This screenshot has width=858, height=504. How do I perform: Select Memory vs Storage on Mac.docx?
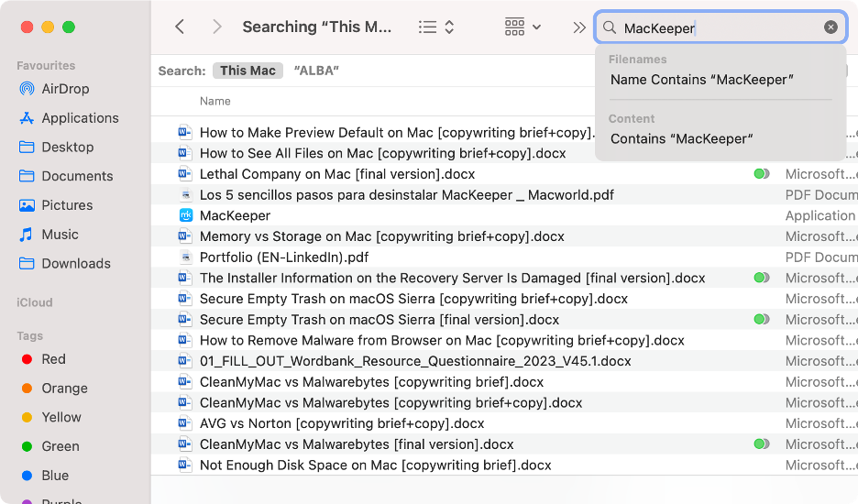pos(382,236)
